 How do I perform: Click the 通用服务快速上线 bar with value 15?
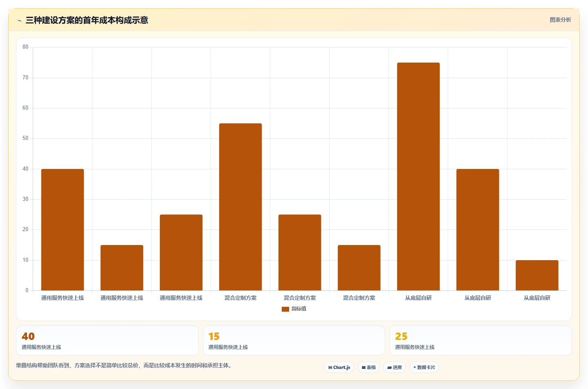coord(122,268)
